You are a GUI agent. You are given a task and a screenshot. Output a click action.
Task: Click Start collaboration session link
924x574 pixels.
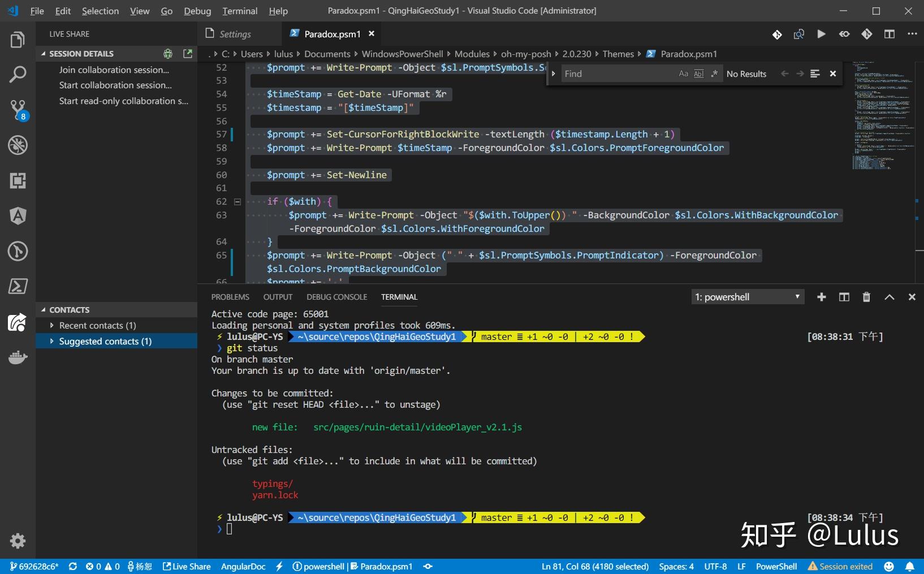click(115, 85)
